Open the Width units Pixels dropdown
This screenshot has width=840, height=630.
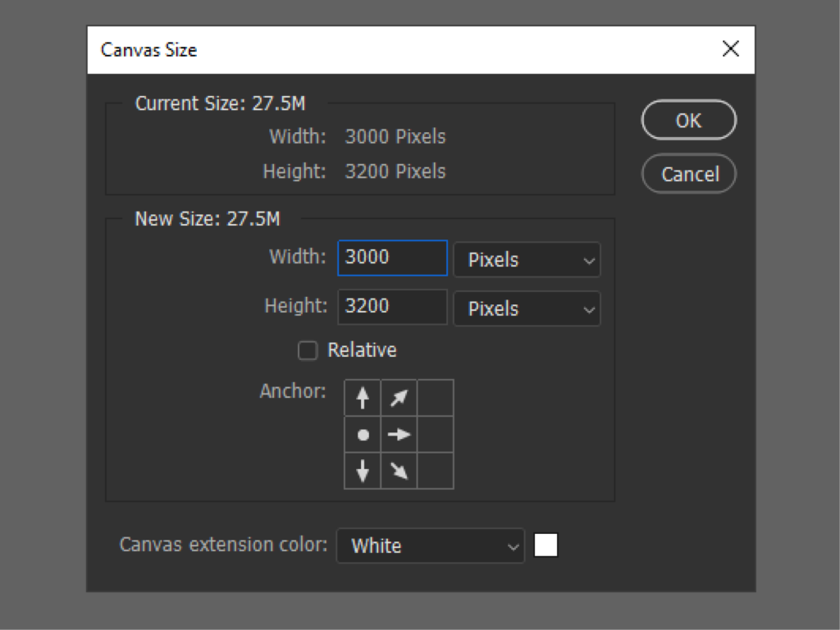click(x=527, y=260)
